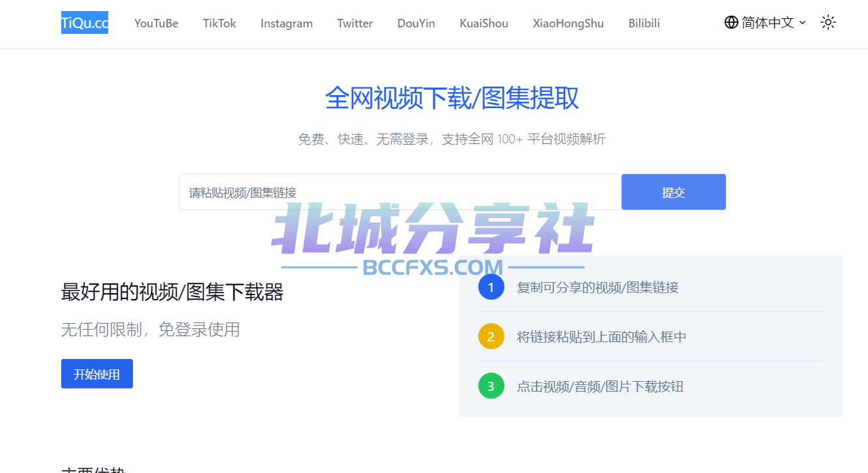Open the DouYin nav link
Viewport: 868px width, 473px height.
point(416,23)
